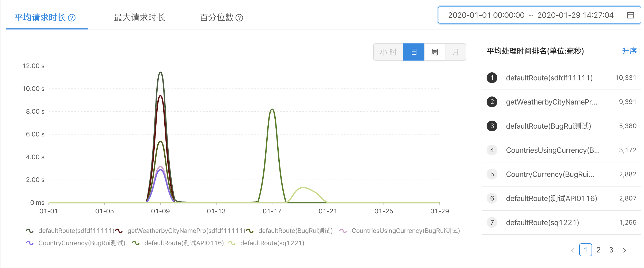Go to page 2 of ranking

click(598, 250)
